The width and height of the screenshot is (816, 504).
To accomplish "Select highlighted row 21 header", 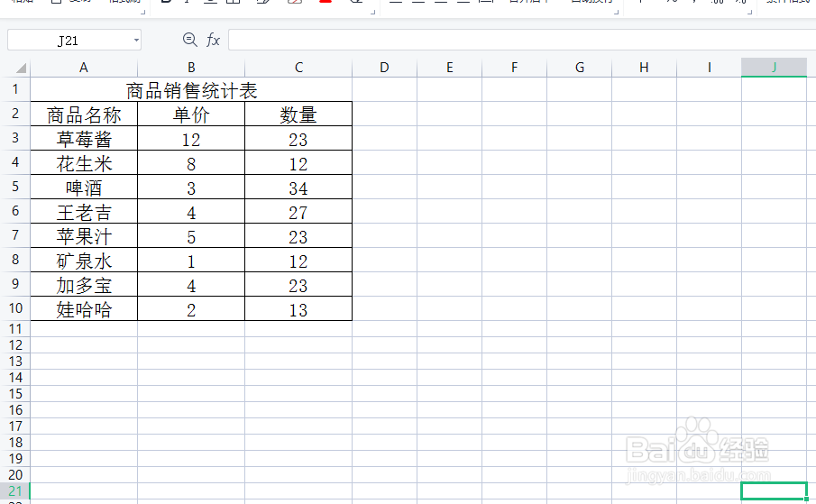I will pos(15,491).
